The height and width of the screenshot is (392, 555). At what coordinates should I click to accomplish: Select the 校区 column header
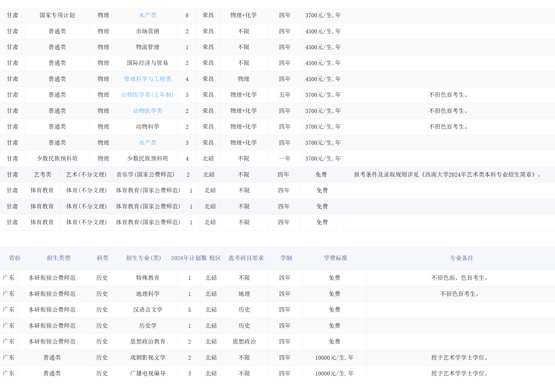click(215, 258)
